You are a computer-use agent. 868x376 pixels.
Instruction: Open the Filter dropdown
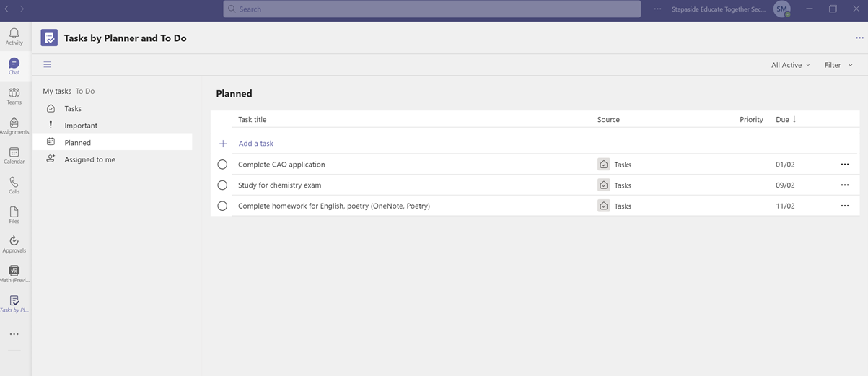pos(838,65)
